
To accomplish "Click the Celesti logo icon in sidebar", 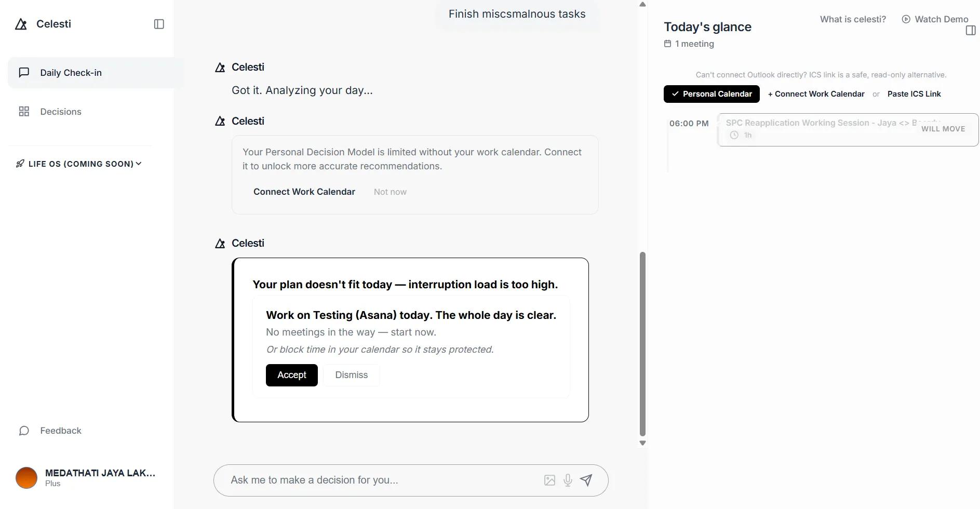I will 21,24.
